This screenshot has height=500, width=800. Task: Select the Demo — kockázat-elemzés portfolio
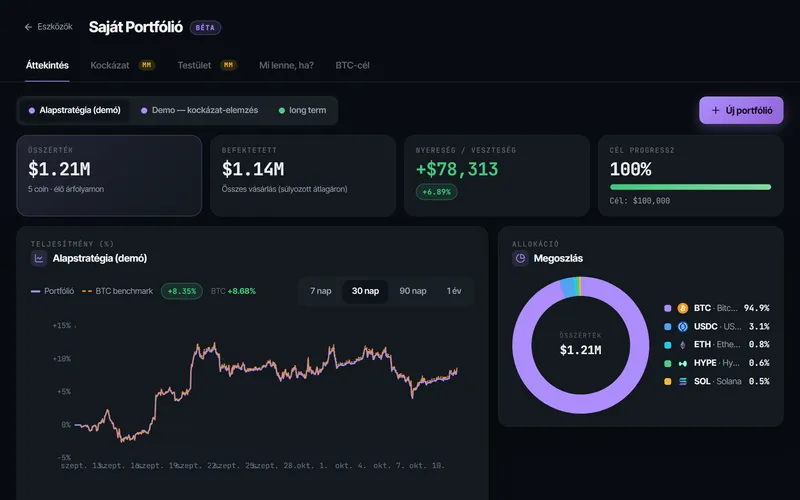pyautogui.click(x=199, y=110)
